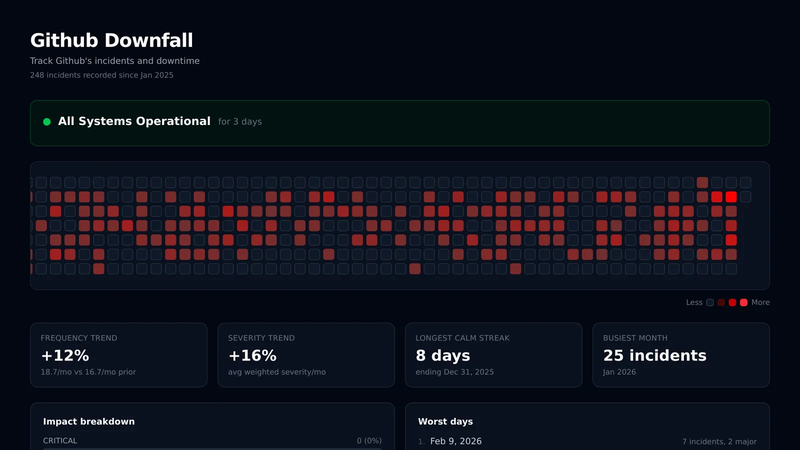
Task: Select the Longest Calm Streak 8 days card
Action: pyautogui.click(x=494, y=355)
